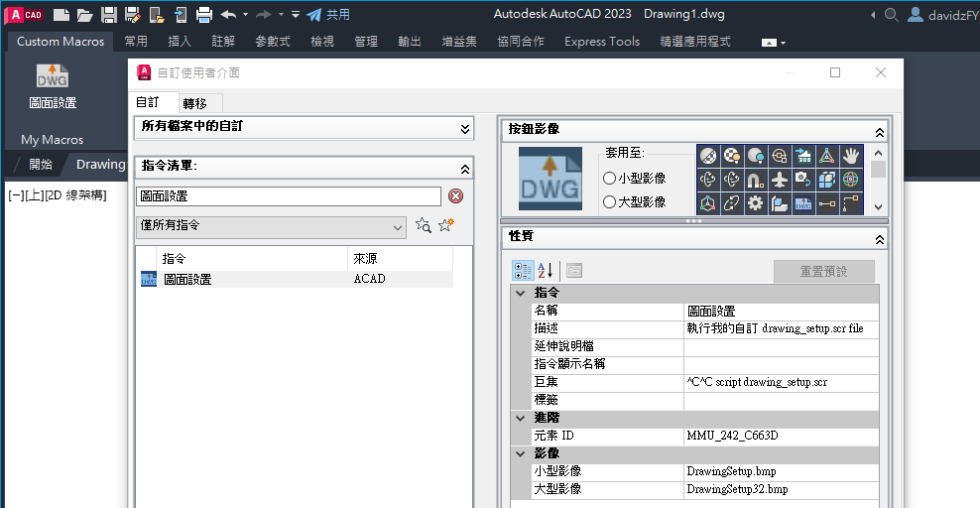Click the [上] view control label
The image size is (980, 508).
pos(34,194)
